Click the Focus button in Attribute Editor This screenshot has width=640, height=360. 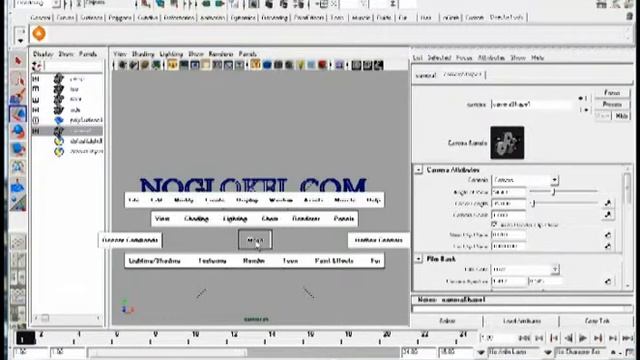pyautogui.click(x=612, y=93)
